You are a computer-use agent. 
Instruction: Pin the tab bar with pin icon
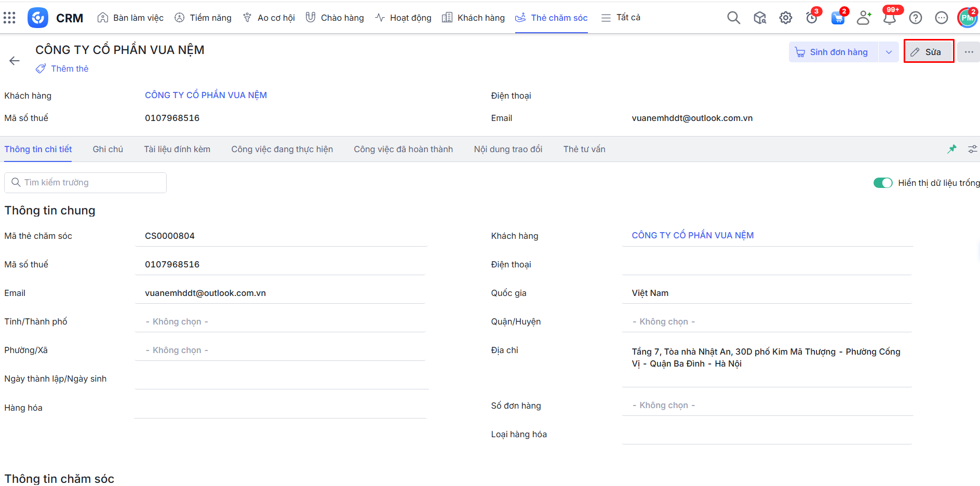tap(951, 149)
